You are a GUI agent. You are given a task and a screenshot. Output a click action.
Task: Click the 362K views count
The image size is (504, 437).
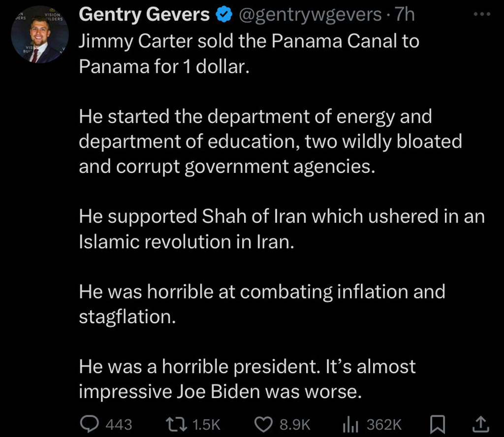click(x=384, y=424)
